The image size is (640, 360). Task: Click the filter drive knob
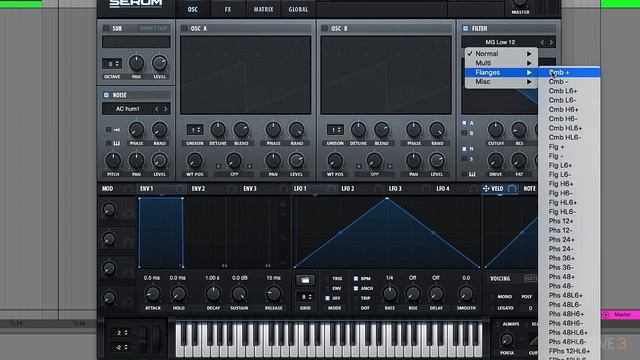496,161
